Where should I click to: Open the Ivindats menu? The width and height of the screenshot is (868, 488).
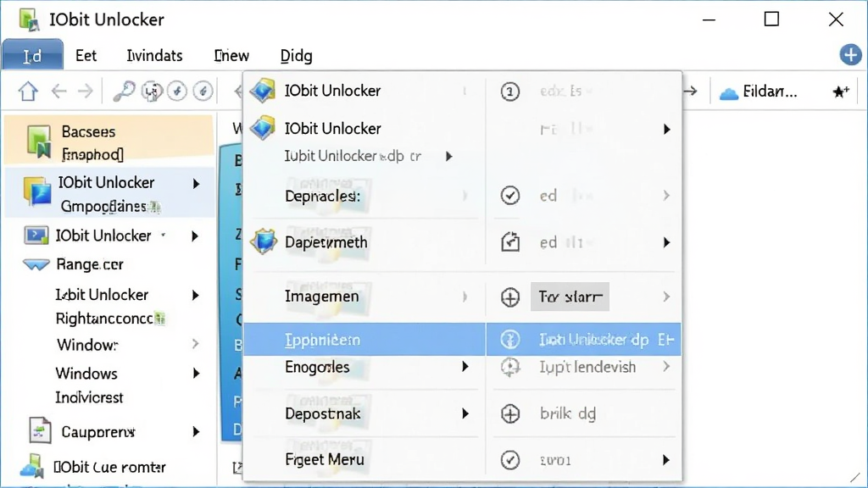154,56
